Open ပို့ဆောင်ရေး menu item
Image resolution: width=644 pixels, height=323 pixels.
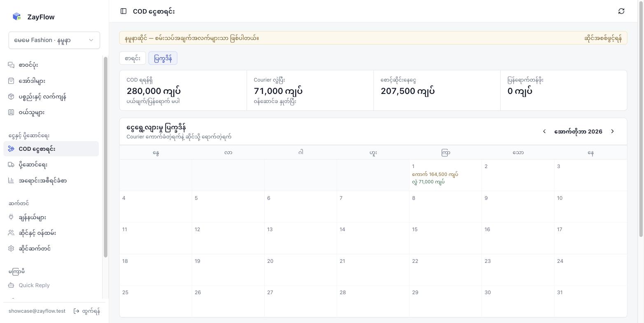coord(51,164)
